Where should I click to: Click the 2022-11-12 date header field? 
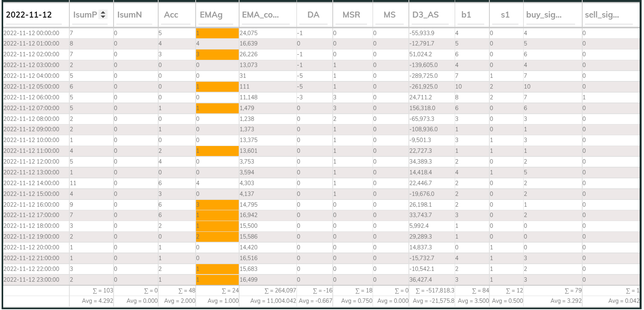click(36, 15)
